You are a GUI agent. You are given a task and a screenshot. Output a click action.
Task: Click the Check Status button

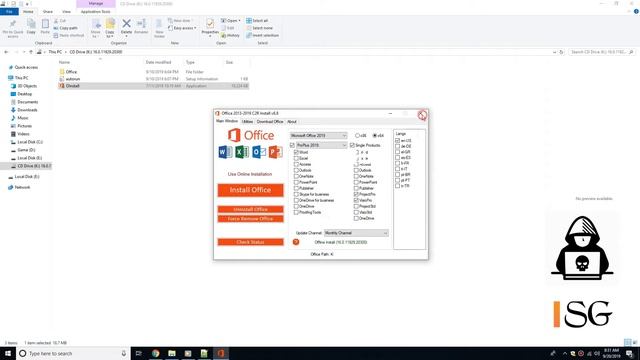[250, 242]
